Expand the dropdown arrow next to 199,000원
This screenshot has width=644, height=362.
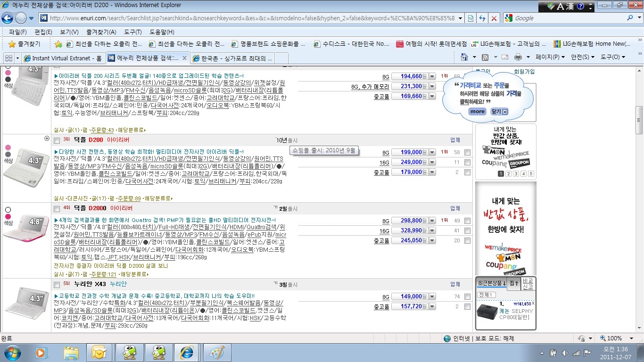(432, 152)
